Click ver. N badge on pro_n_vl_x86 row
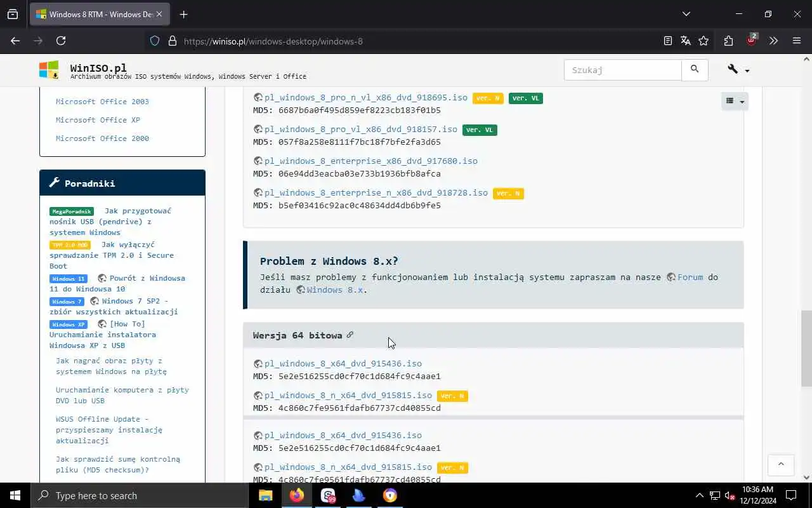812x508 pixels. (x=488, y=98)
